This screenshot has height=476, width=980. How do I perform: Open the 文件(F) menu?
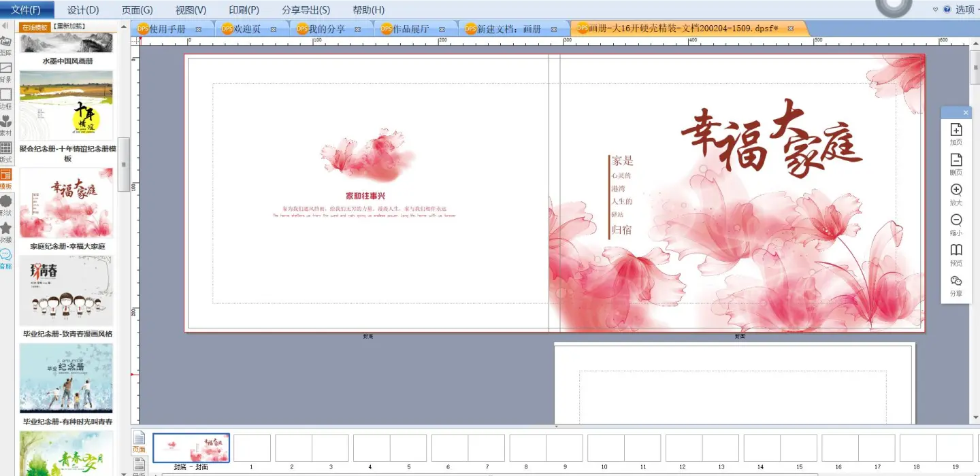pyautogui.click(x=26, y=10)
